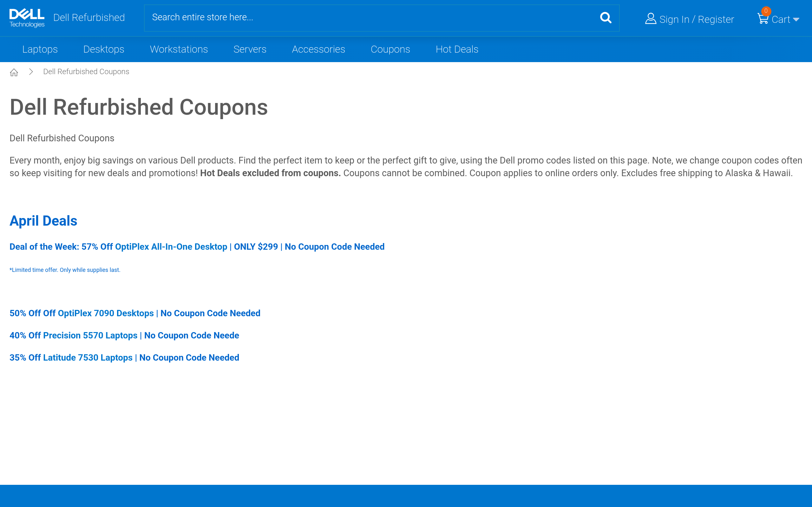Click the Sign In / Register link
This screenshot has width=812, height=507.
pyautogui.click(x=697, y=19)
